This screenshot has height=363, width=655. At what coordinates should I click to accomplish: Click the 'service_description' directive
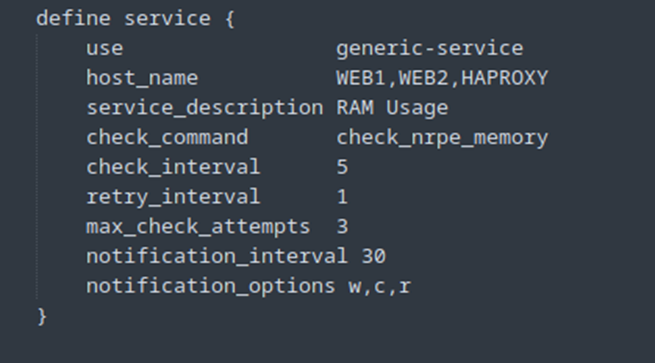(x=205, y=108)
